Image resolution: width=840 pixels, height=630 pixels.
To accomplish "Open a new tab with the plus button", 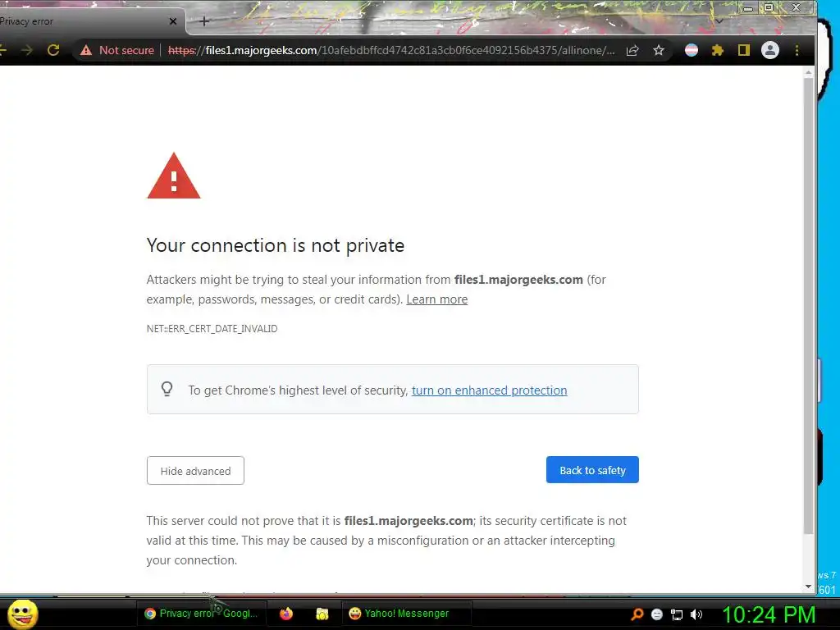I will pyautogui.click(x=204, y=21).
